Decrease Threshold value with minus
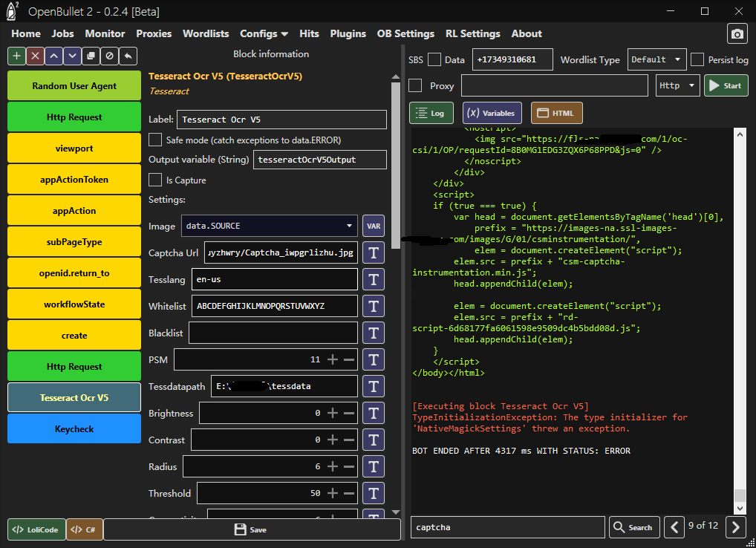Screen dimensions: 756x548 click(x=349, y=494)
